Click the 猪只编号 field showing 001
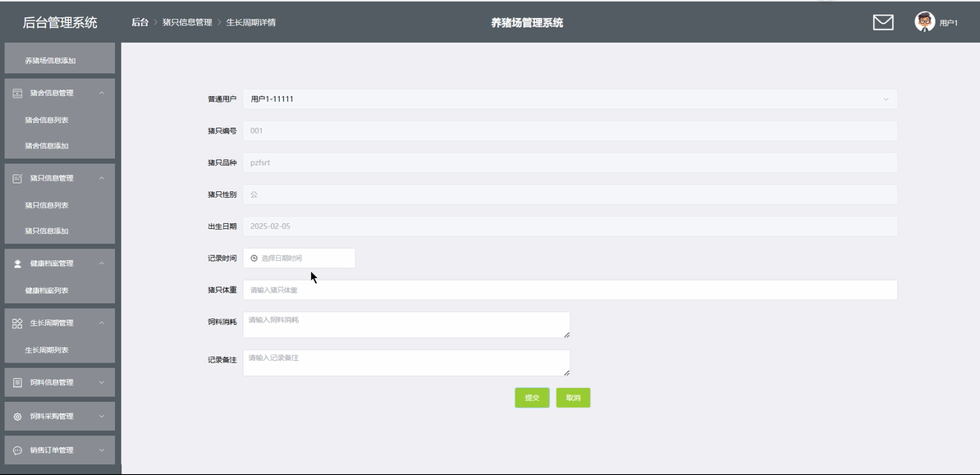Viewport: 980px width, 475px height. (570, 130)
